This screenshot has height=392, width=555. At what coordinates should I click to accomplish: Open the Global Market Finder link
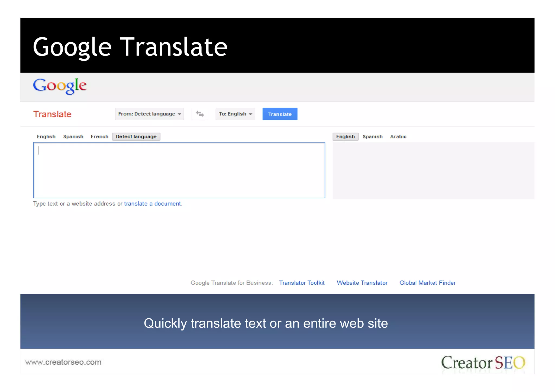click(x=428, y=283)
